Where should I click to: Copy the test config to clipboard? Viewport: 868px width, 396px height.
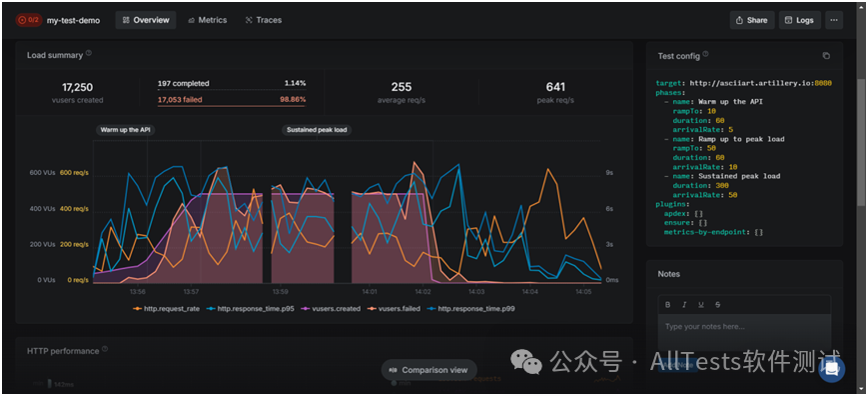coord(826,56)
